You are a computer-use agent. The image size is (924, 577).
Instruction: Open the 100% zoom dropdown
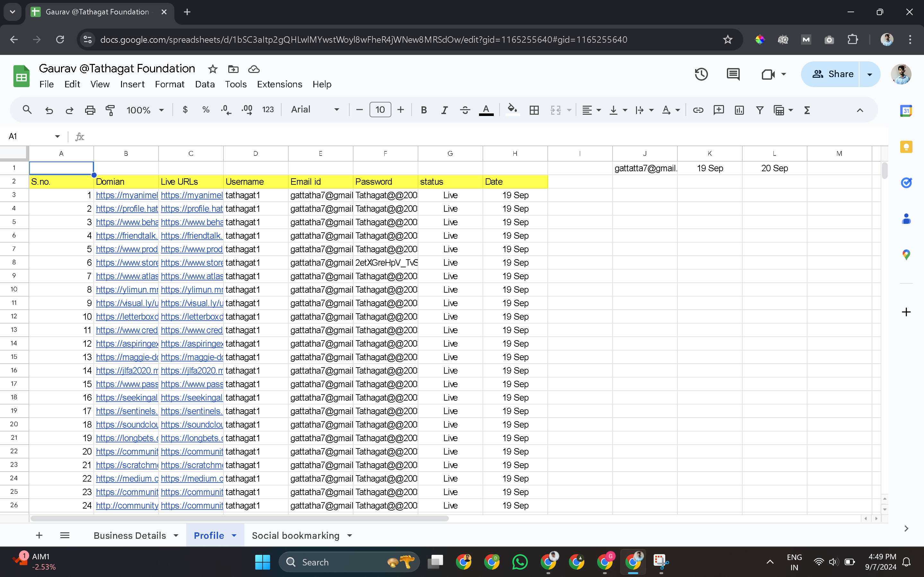click(145, 110)
